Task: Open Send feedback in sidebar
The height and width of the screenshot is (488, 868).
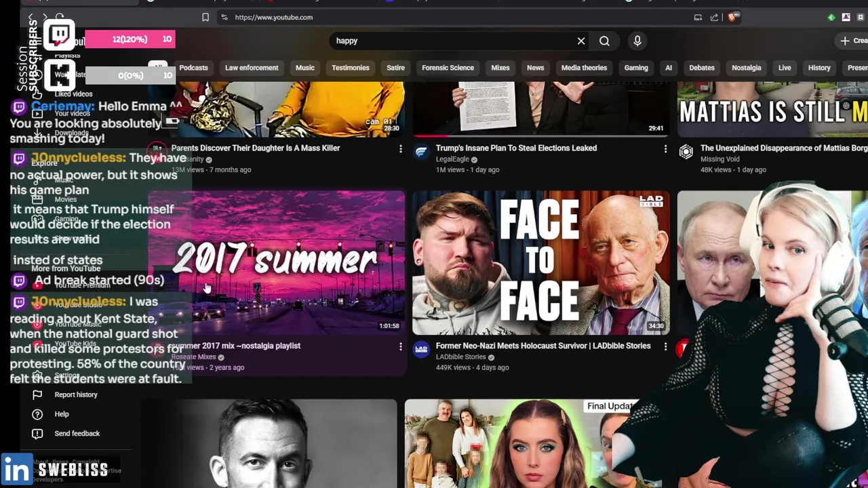Action: pyautogui.click(x=77, y=433)
